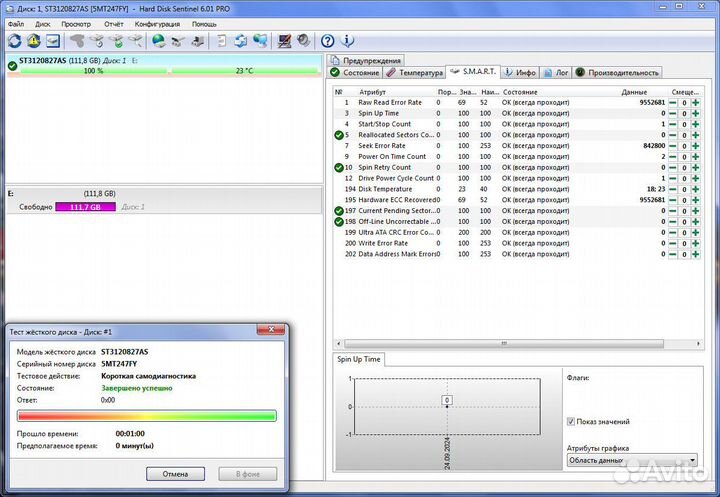
Task: Click the green plus offset for Raw Read Error Rate
Action: (x=696, y=102)
